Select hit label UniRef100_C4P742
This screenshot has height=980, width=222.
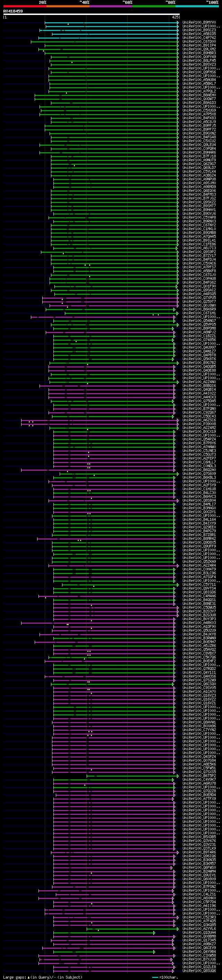[x=199, y=38]
